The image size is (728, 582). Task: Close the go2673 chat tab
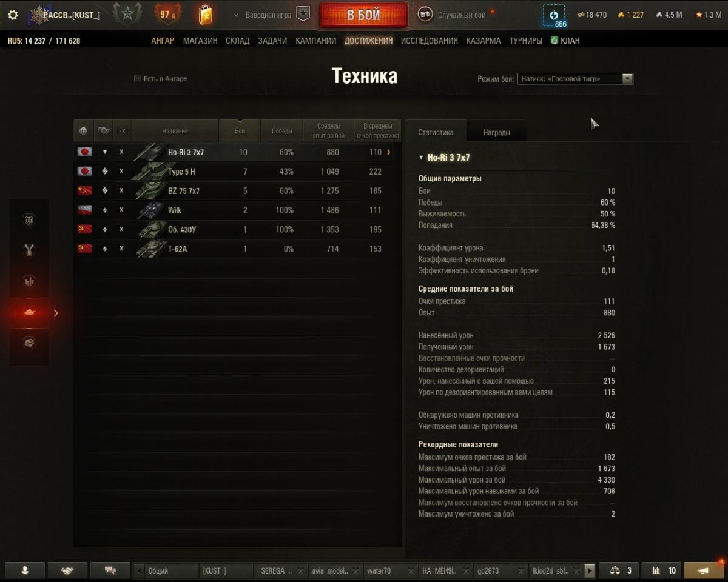tap(521, 571)
